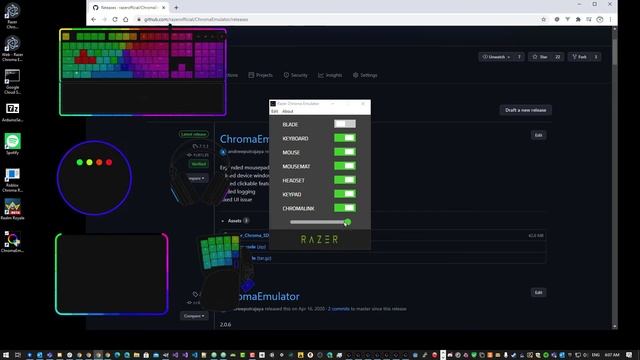640x360 pixels.
Task: Open the ChromaEmulator desktop shortcut
Action: pos(12,242)
